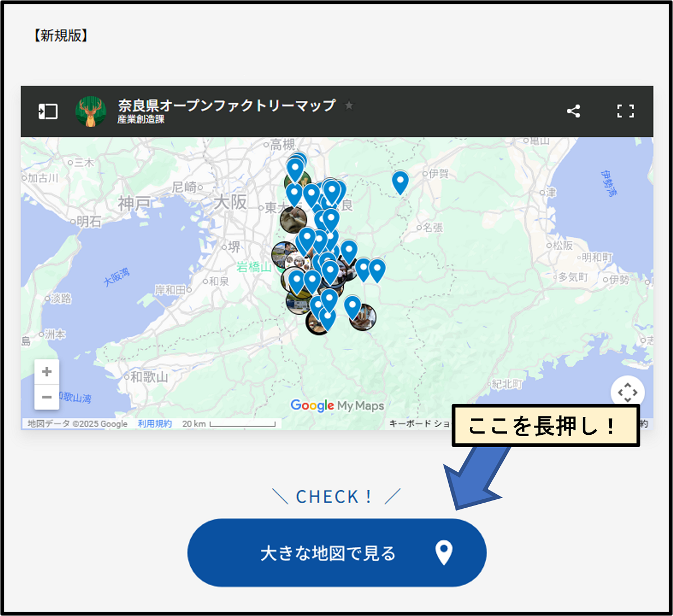Click the location pin inside the blue button
Image resolution: width=673 pixels, height=616 pixels.
[444, 553]
